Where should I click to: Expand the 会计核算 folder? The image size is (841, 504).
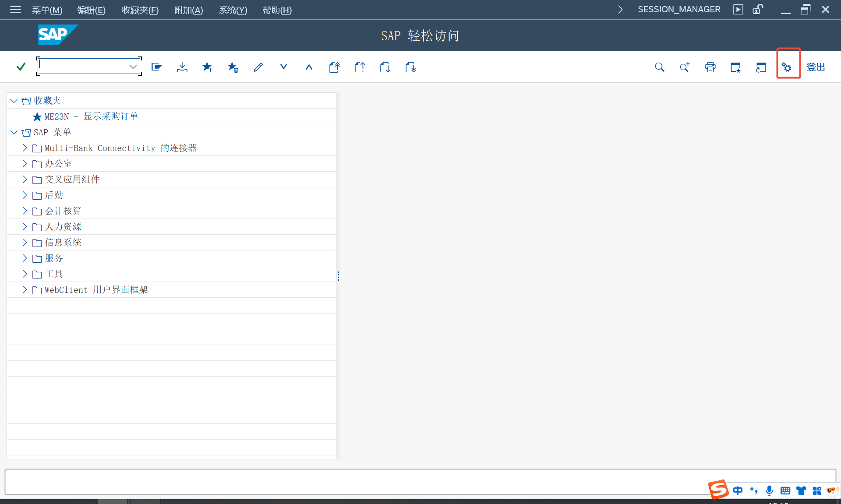tap(25, 211)
